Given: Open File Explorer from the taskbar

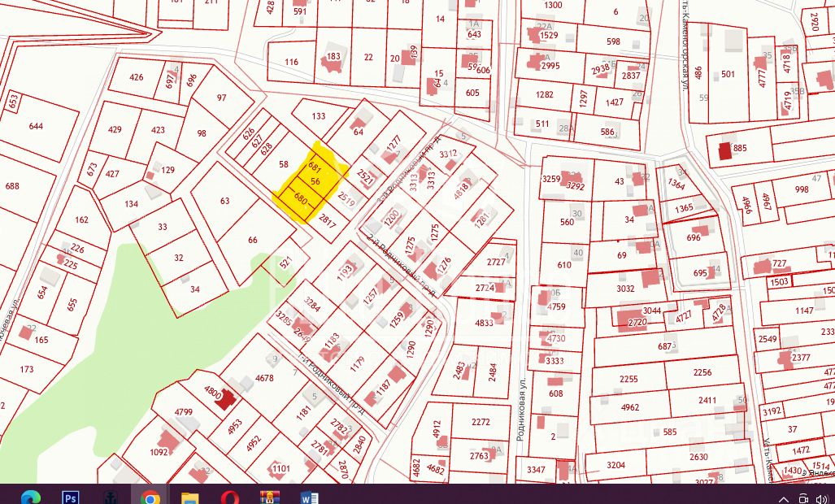Looking at the screenshot, I should pyautogui.click(x=190, y=498).
